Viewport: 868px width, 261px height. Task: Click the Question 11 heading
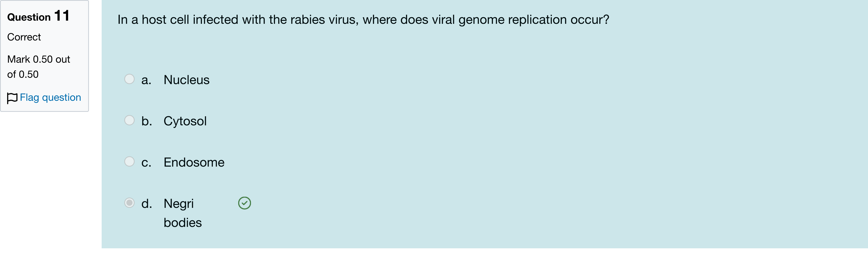click(x=38, y=16)
